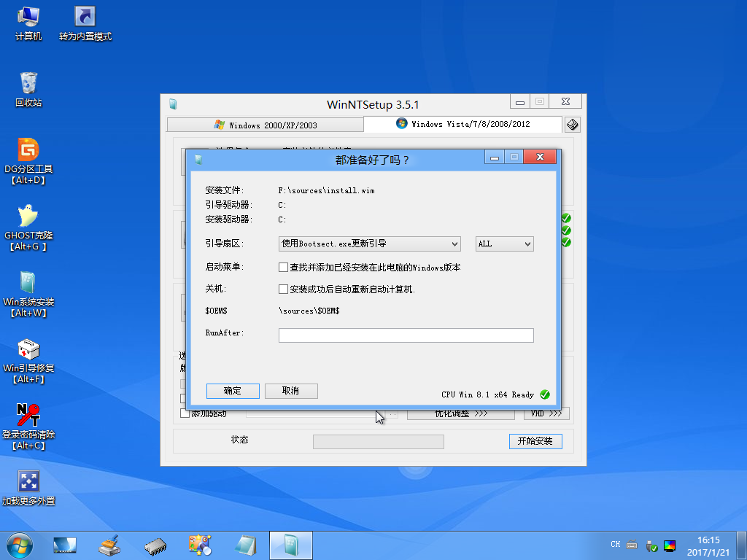Launch DG分区工具 desktop icon
The image size is (747, 560).
(x=28, y=161)
